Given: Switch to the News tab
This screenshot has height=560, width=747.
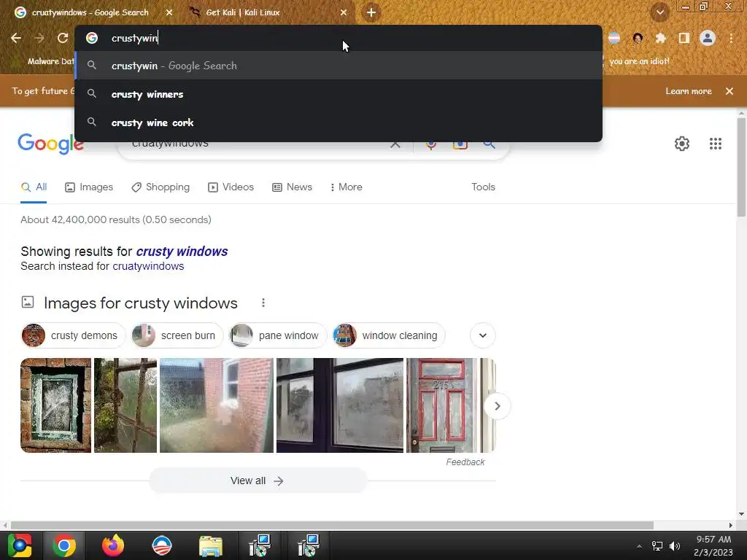Looking at the screenshot, I should click(x=292, y=187).
